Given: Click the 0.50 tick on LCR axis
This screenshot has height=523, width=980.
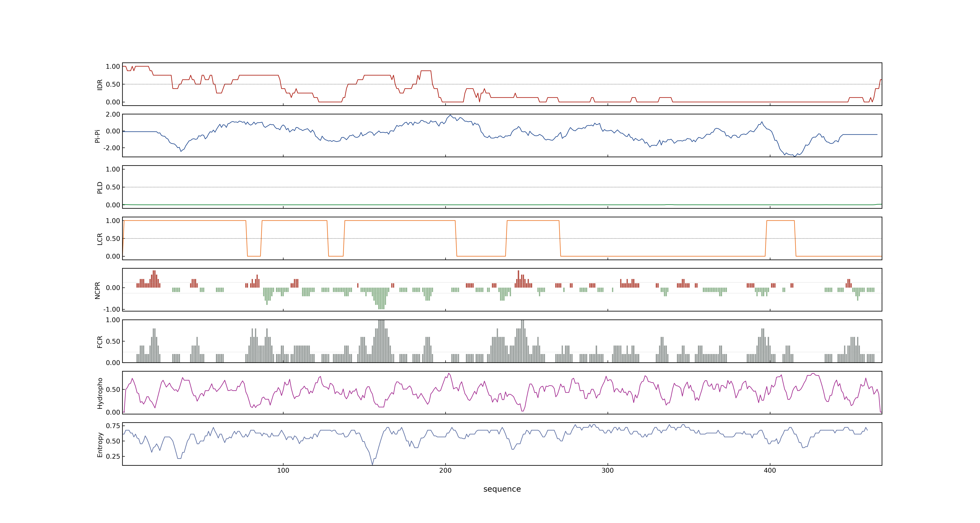Looking at the screenshot, I should (113, 238).
